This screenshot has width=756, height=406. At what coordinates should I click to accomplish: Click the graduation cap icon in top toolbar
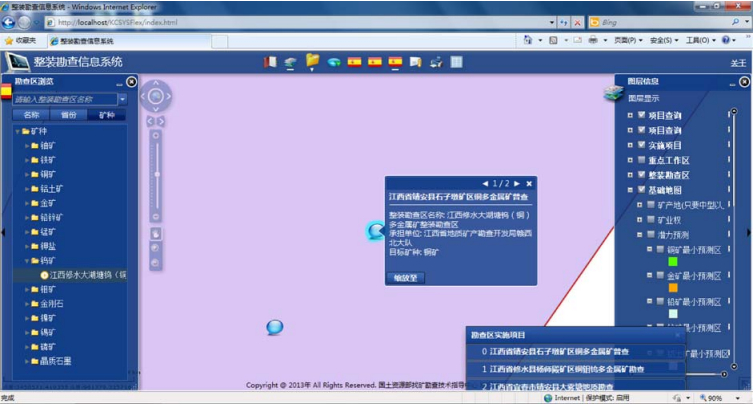pos(290,62)
